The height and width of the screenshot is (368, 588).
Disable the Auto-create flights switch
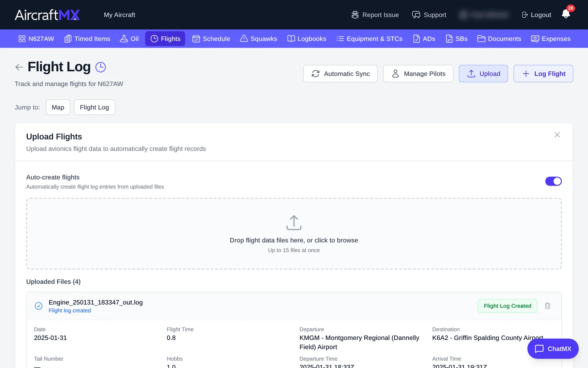point(553,181)
